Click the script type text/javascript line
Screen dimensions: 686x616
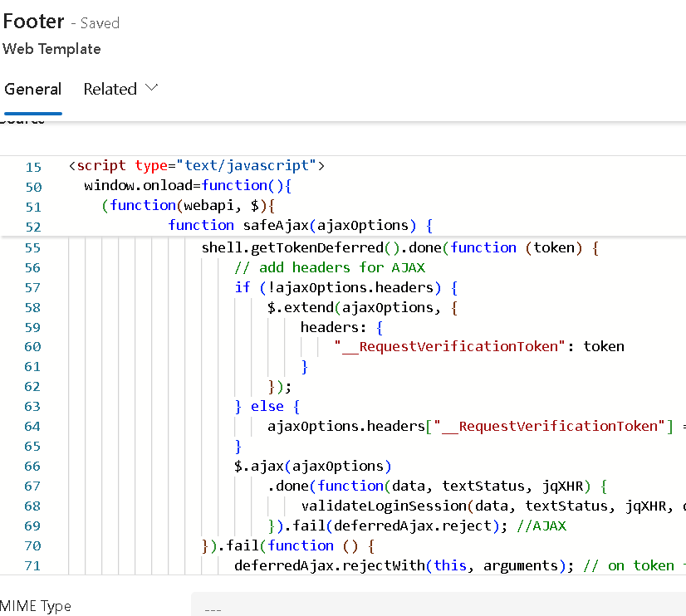coord(197,166)
